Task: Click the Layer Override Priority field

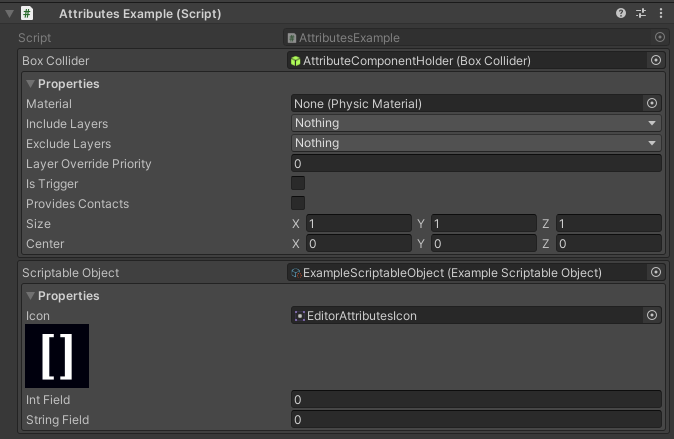Action: click(476, 163)
